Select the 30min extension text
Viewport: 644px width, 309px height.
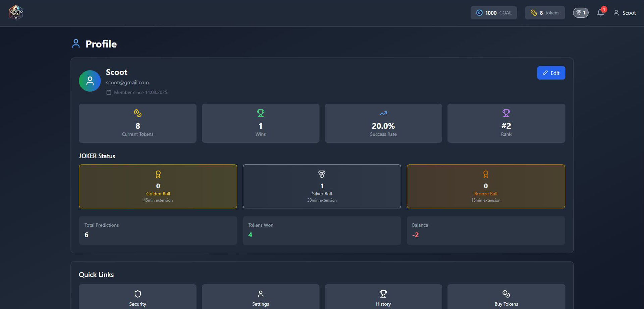coord(322,200)
